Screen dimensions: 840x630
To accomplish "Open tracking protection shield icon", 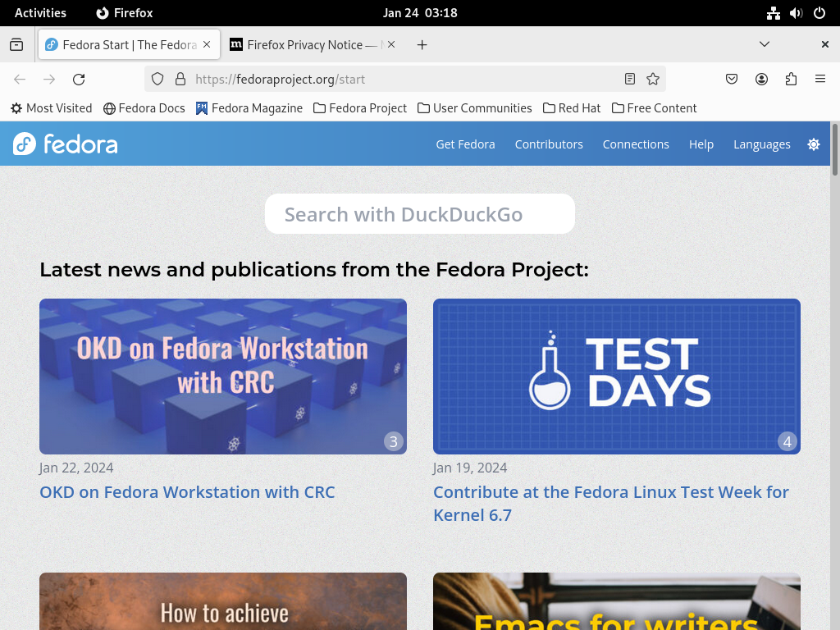I will pos(157,80).
